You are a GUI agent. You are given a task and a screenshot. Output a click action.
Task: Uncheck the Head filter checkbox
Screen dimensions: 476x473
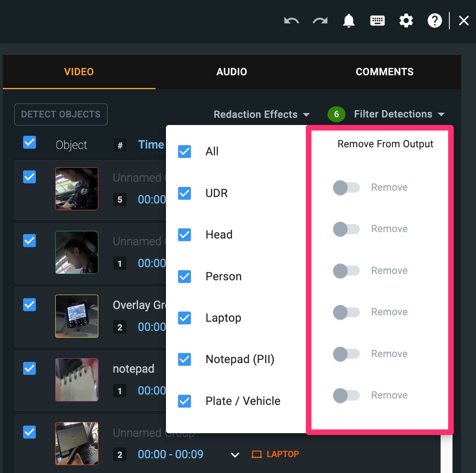click(185, 235)
